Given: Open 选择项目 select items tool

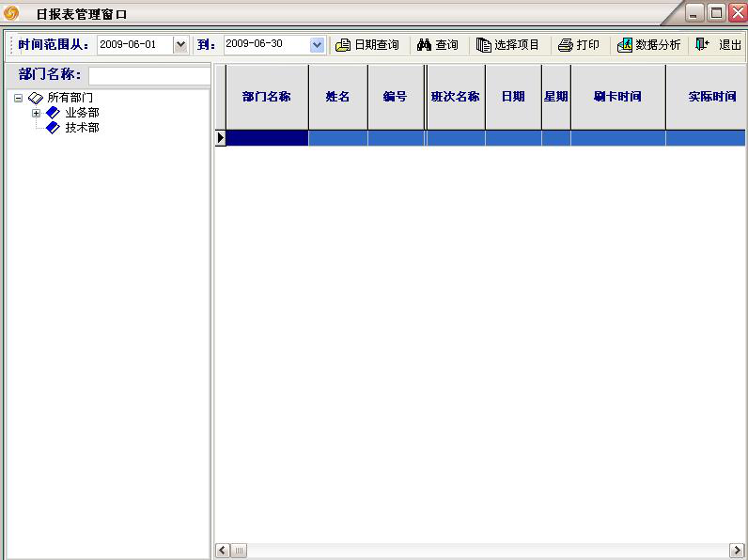Looking at the screenshot, I should click(484, 45).
